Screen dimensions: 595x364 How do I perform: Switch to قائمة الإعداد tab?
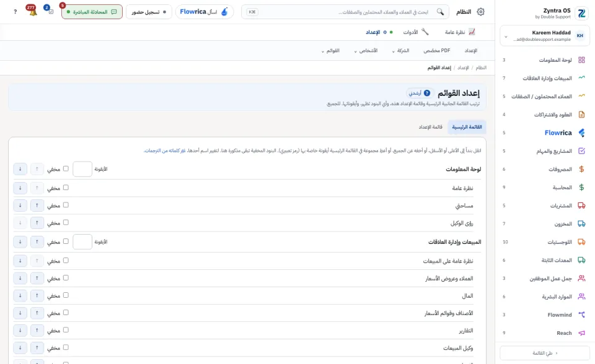(430, 127)
